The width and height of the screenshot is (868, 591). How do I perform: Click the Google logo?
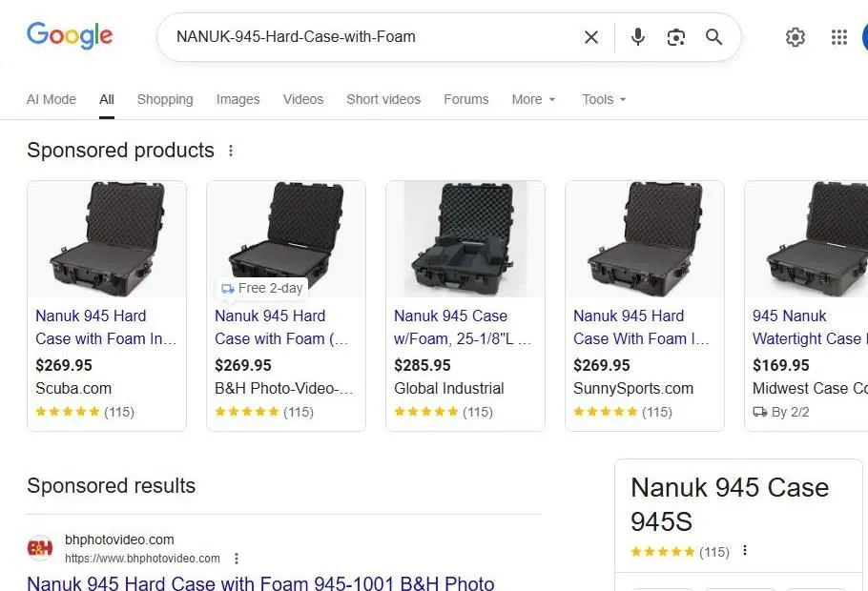point(70,36)
